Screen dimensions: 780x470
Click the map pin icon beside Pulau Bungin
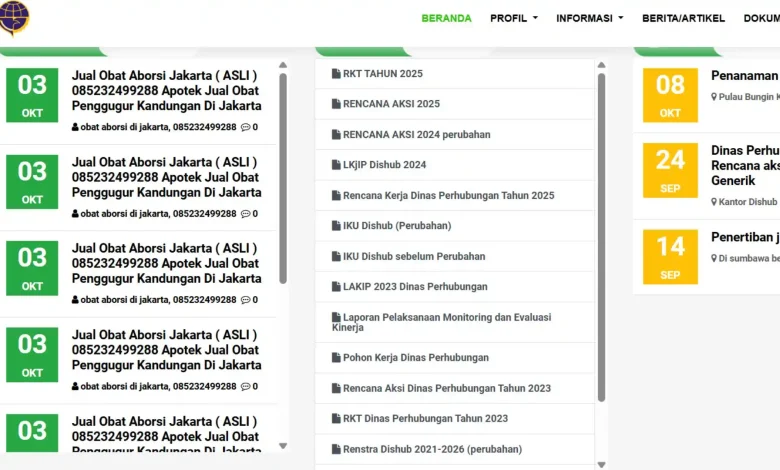pyautogui.click(x=714, y=97)
